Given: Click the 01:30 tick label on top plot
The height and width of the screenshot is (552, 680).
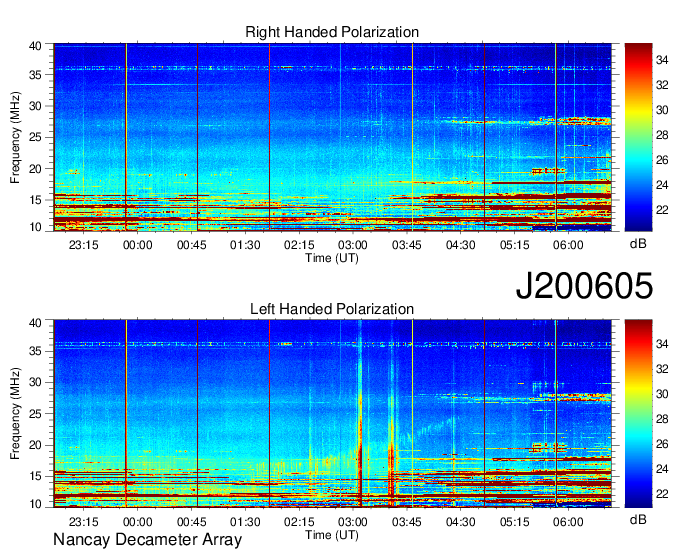Looking at the screenshot, I should tap(245, 245).
